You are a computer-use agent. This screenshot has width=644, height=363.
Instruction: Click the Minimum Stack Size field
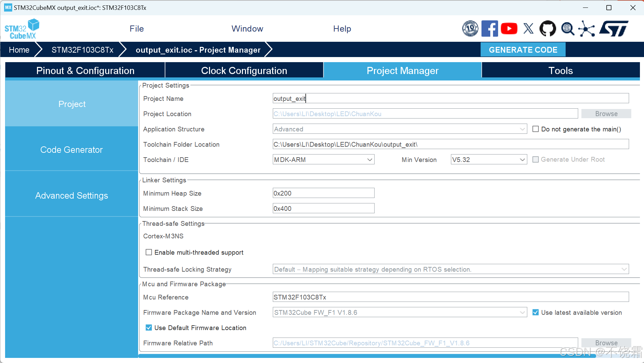pos(323,208)
